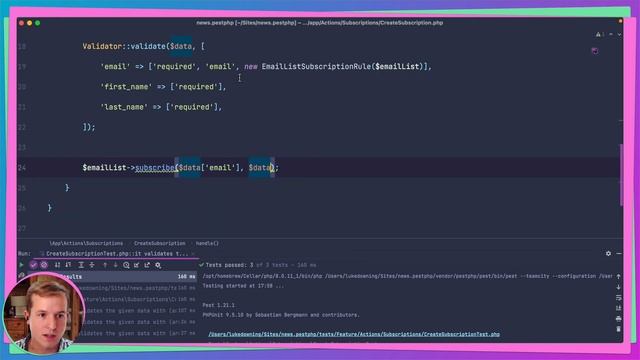Jump to previous failed test arrow
The image size is (640, 360).
point(105,265)
